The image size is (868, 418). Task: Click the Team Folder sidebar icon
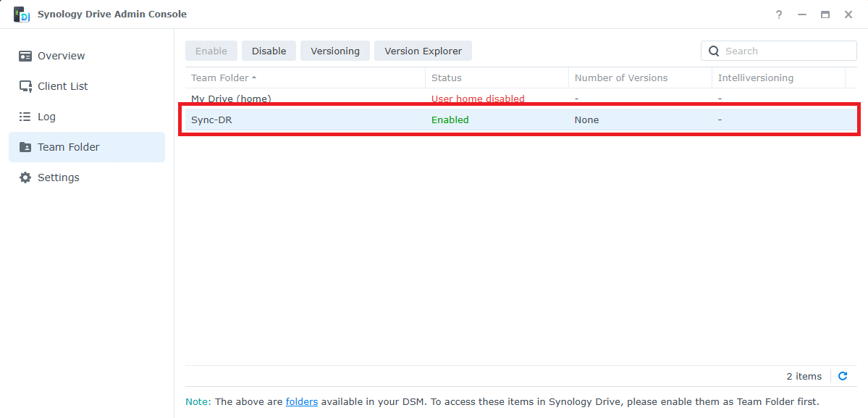[25, 147]
